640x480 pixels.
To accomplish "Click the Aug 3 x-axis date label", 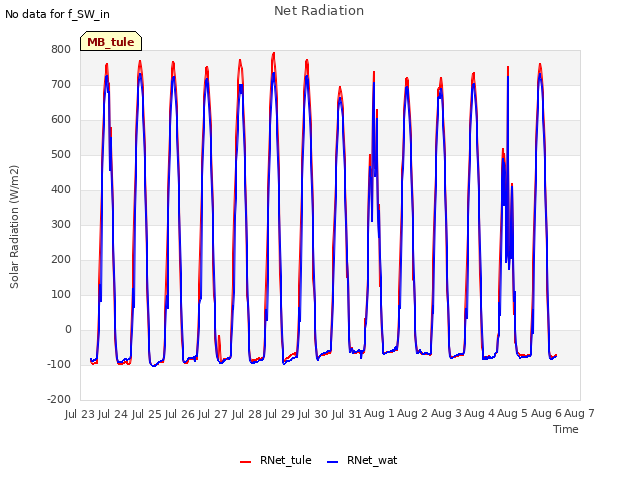I will [x=446, y=414].
